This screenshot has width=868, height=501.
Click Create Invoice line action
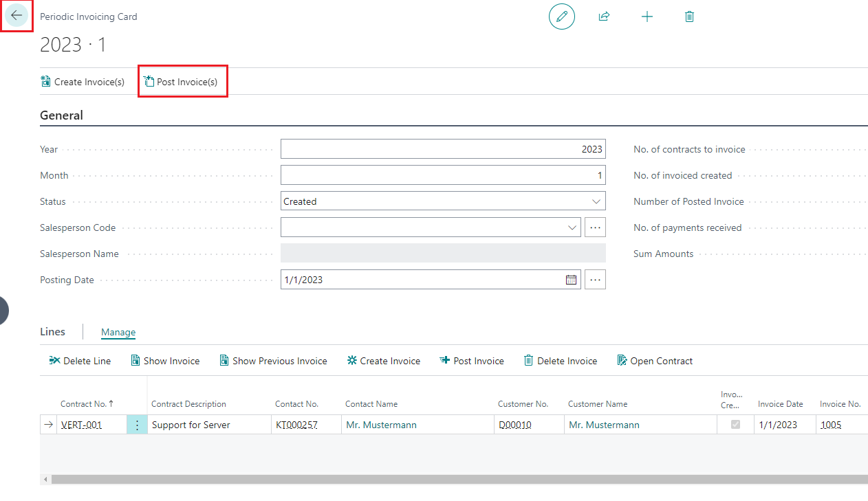384,361
